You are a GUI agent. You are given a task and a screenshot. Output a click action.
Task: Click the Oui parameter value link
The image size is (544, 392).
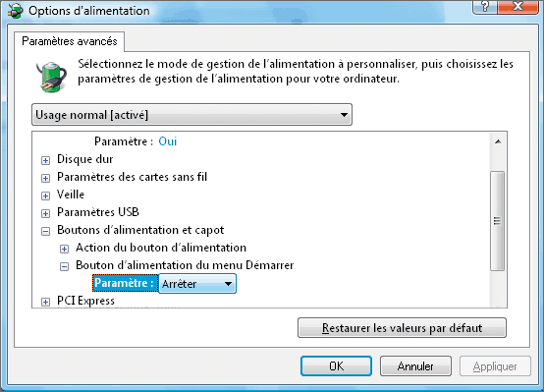168,141
